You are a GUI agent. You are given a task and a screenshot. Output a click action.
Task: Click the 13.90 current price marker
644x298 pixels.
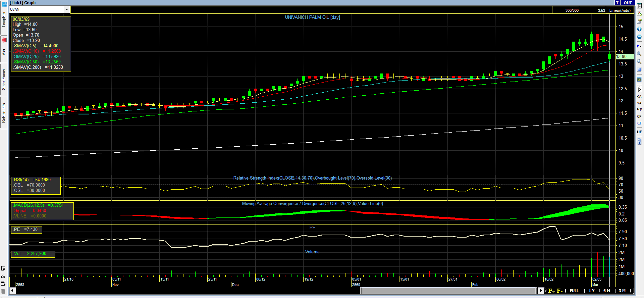coord(625,57)
